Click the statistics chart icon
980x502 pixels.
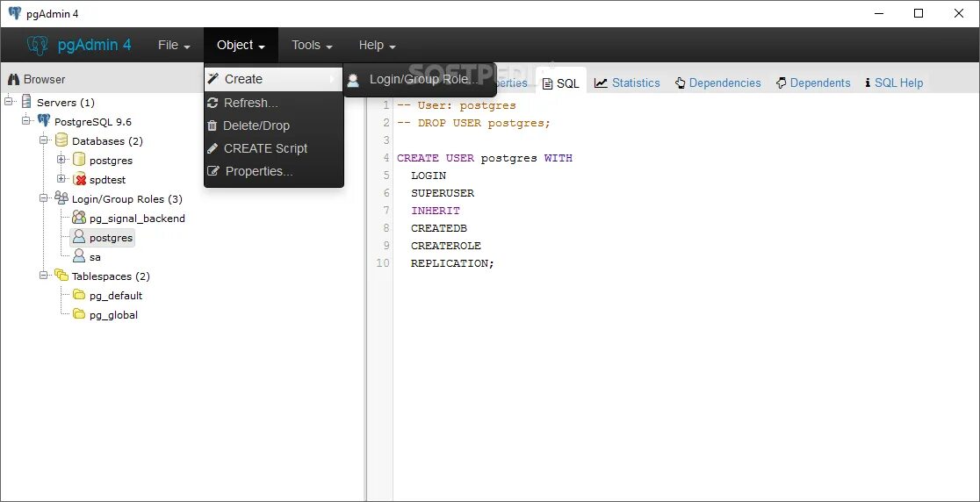[x=601, y=82]
